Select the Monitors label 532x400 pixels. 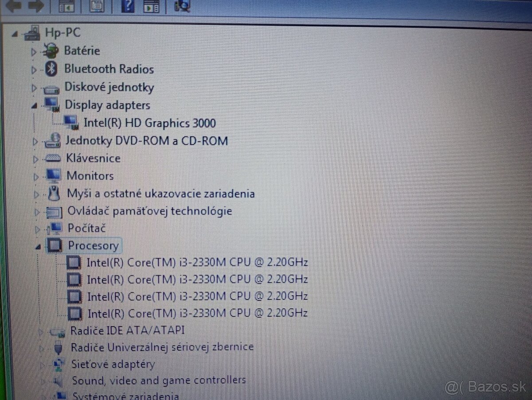tap(90, 175)
